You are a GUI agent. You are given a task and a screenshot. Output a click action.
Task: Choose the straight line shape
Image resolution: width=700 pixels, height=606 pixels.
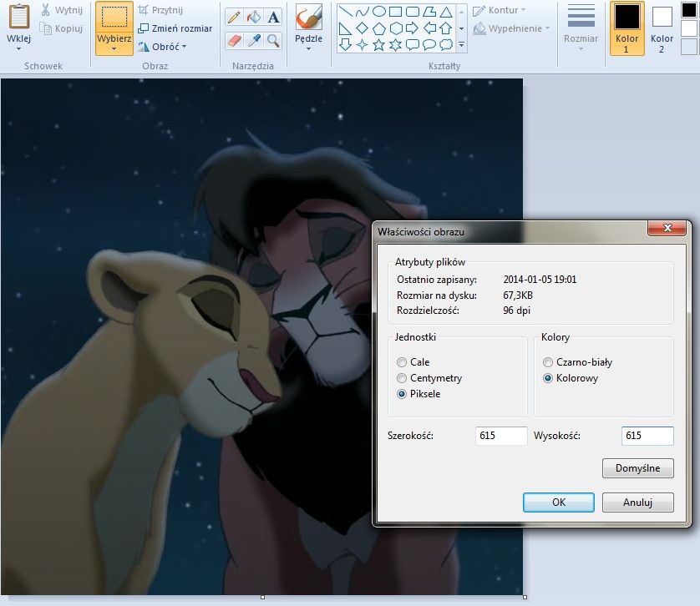click(x=346, y=12)
